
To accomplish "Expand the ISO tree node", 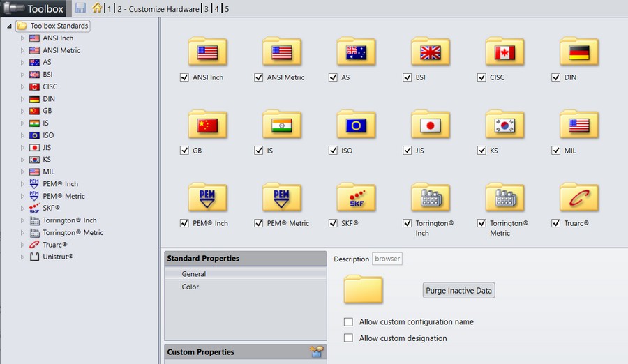I will point(22,135).
